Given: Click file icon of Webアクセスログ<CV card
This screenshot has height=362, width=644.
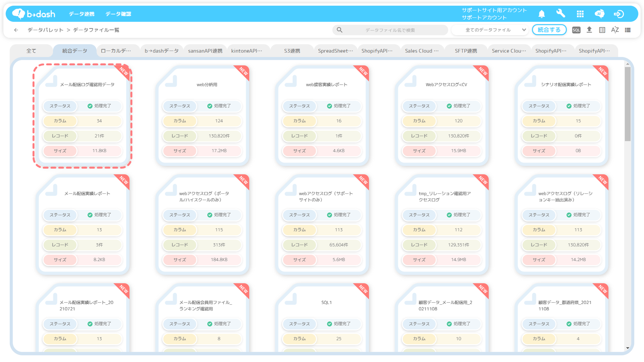Looking at the screenshot, I should pyautogui.click(x=411, y=81).
